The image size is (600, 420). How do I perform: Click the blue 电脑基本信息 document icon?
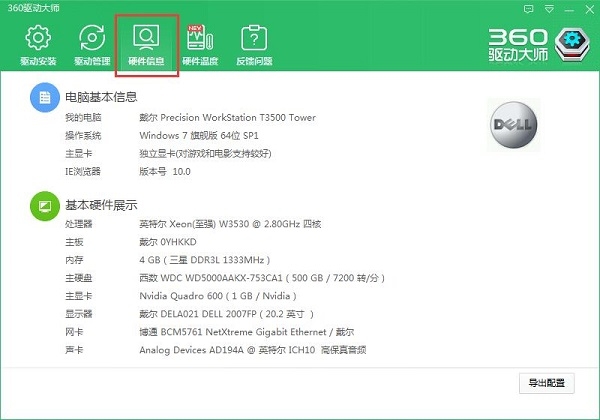[45, 98]
